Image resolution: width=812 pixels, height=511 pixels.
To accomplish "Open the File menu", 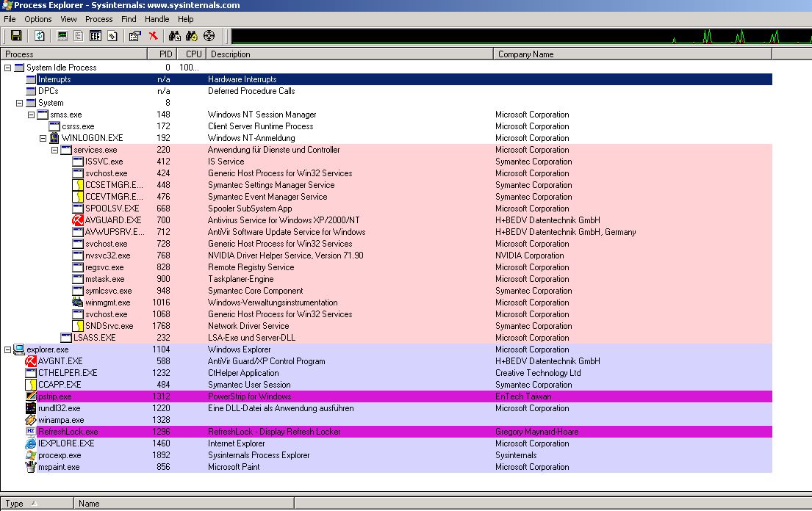I will coord(10,19).
